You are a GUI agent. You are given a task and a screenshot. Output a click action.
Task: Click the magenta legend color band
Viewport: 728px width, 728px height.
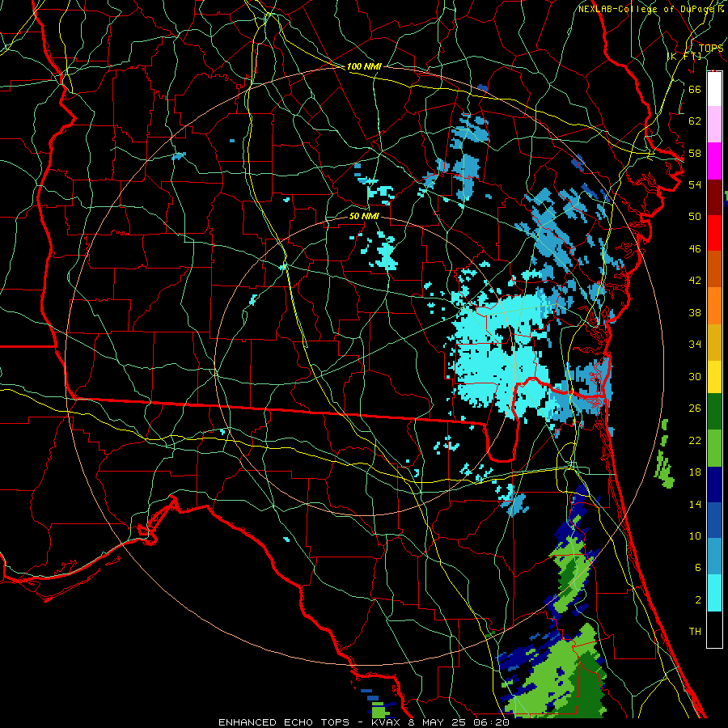coord(714,161)
